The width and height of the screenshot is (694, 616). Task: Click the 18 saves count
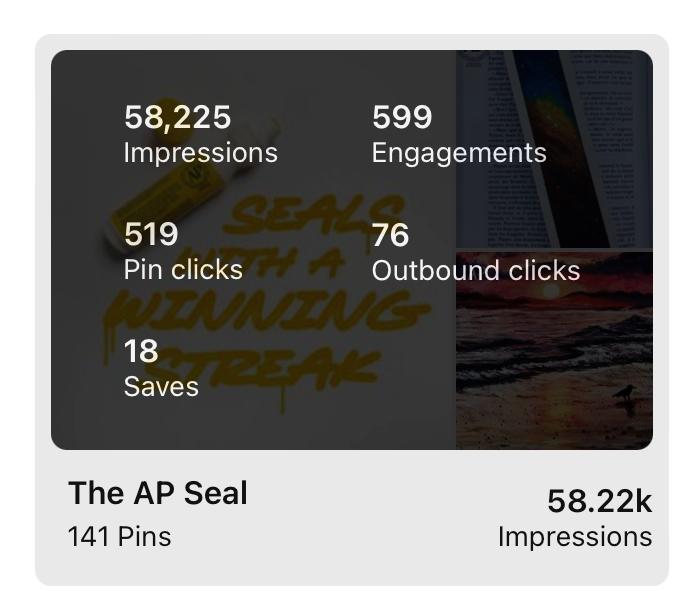tap(141, 351)
